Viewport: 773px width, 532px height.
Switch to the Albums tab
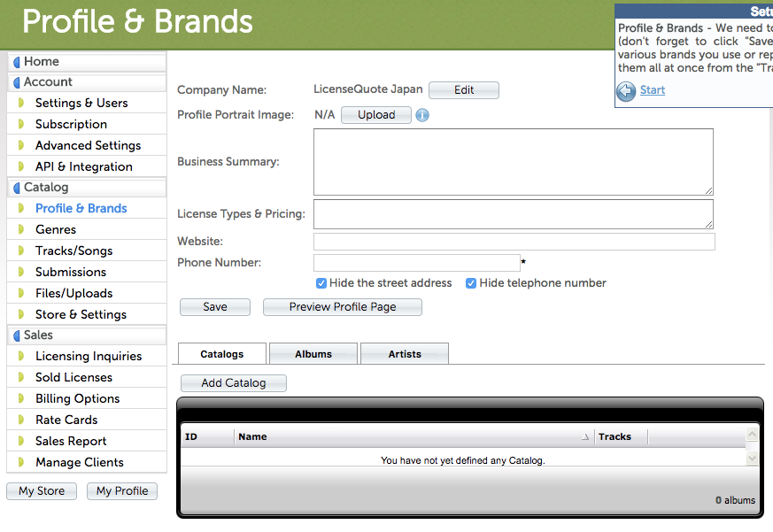(313, 354)
